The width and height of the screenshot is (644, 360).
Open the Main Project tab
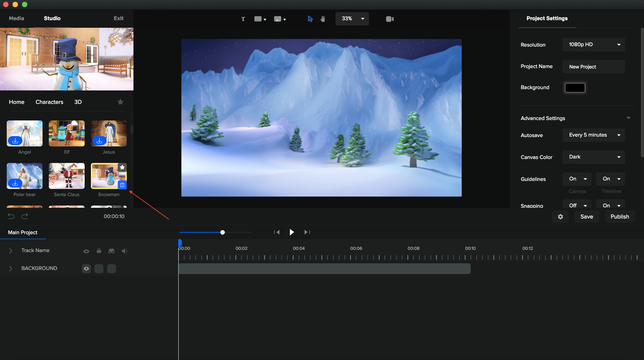[x=22, y=232]
